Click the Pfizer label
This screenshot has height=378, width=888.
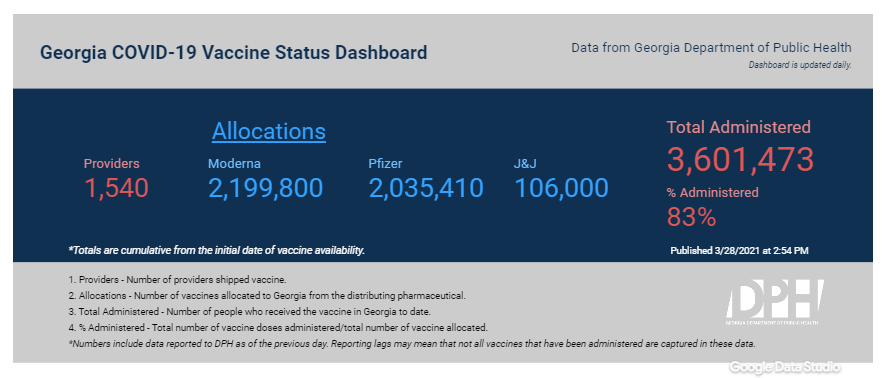pyautogui.click(x=385, y=164)
